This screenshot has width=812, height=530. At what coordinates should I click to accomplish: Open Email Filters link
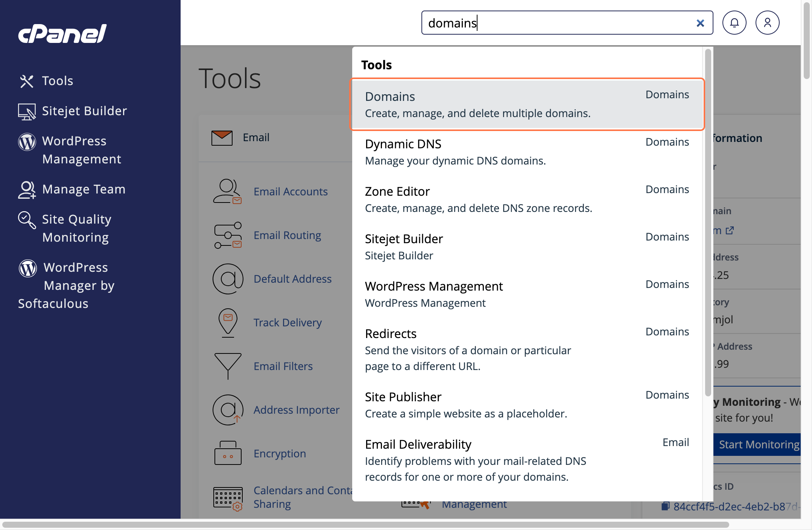(283, 366)
